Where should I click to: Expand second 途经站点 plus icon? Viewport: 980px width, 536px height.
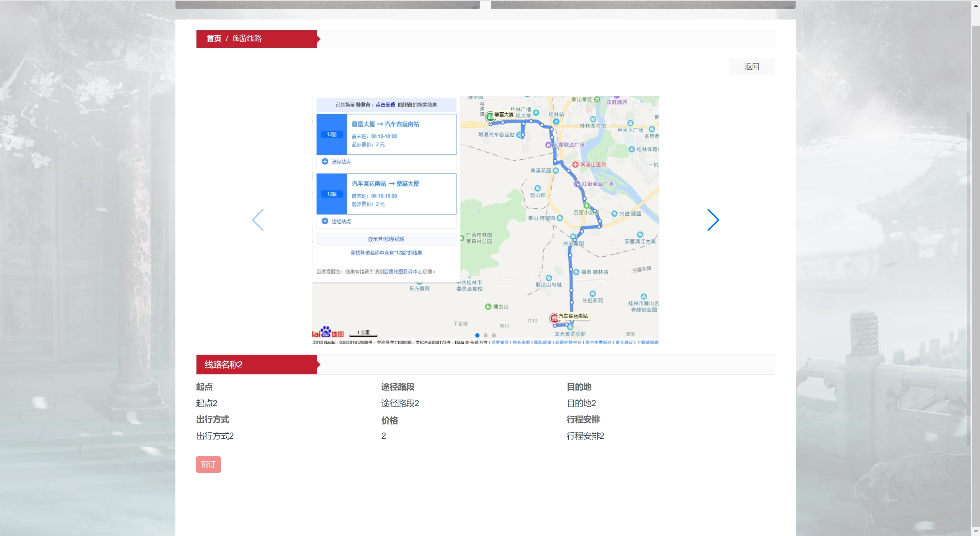tap(325, 221)
